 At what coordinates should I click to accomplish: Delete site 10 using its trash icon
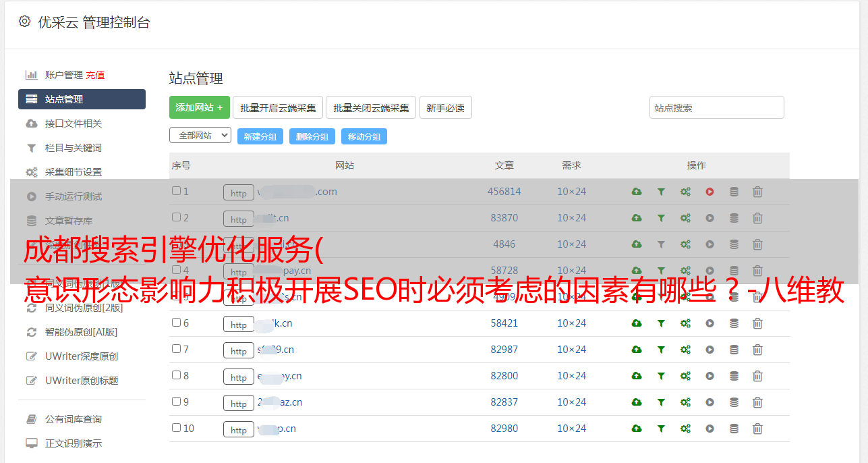757,429
